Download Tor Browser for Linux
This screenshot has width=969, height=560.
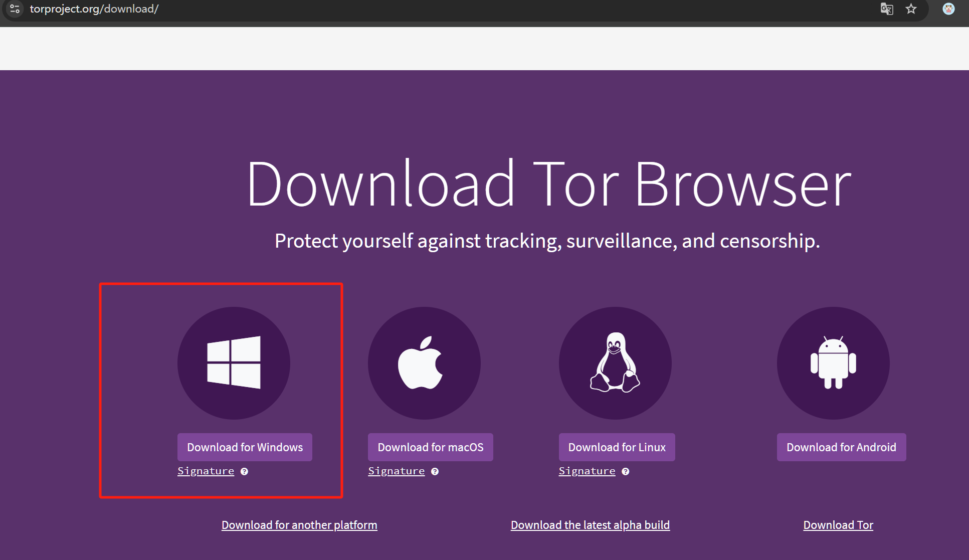point(617,447)
